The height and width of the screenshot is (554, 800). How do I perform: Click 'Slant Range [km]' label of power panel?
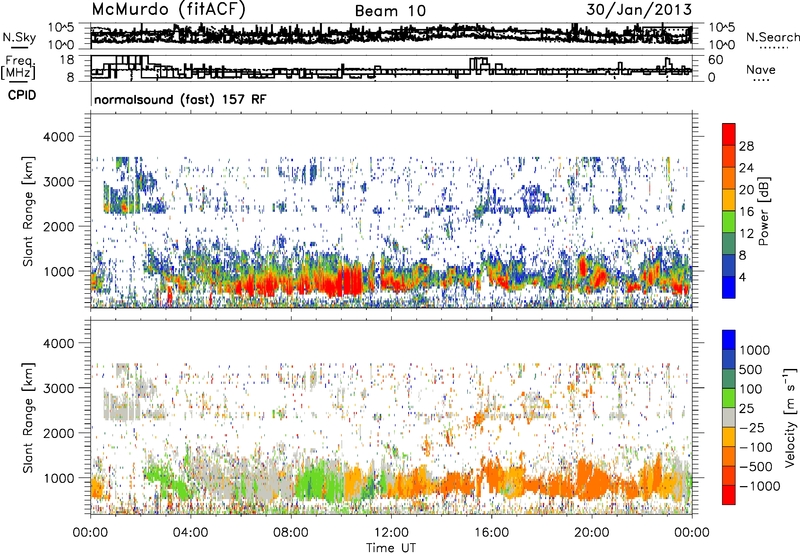point(28,211)
